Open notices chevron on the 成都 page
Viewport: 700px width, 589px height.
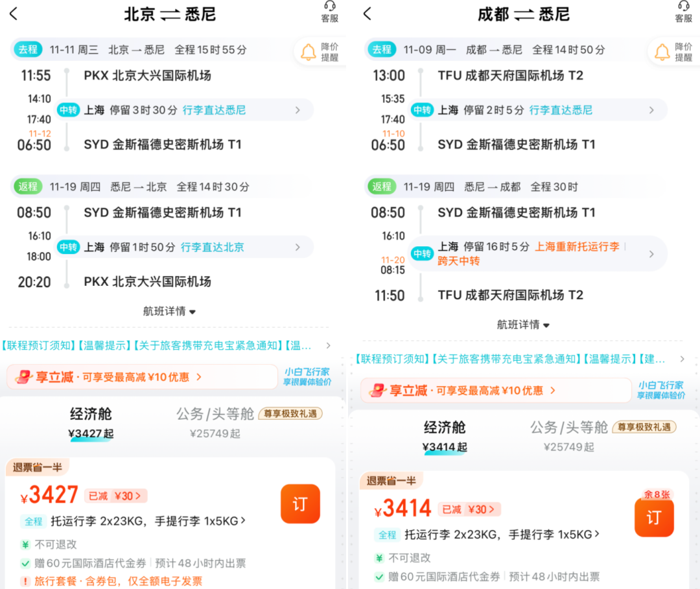[682, 359]
